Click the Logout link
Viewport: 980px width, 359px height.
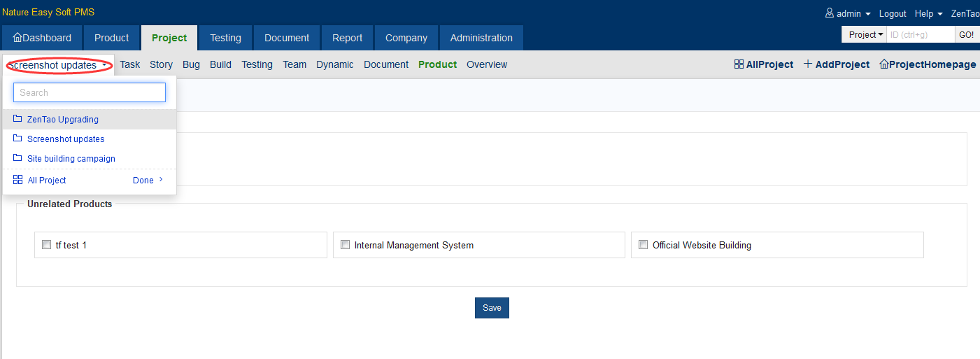892,13
